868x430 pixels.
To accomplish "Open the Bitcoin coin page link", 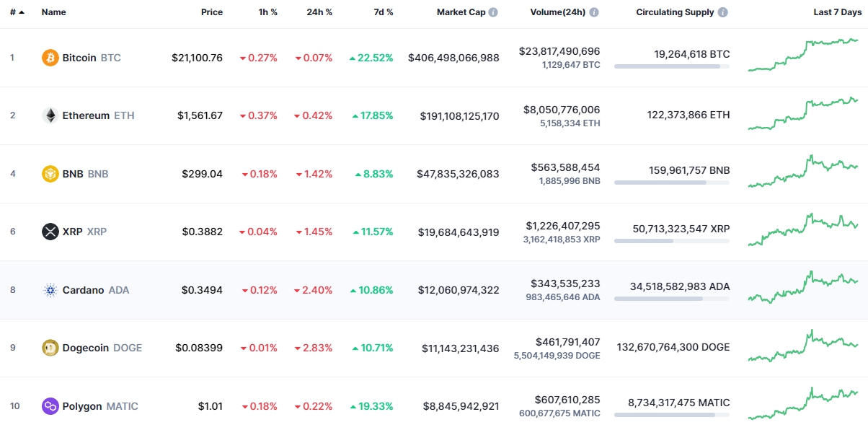I will pyautogui.click(x=92, y=58).
